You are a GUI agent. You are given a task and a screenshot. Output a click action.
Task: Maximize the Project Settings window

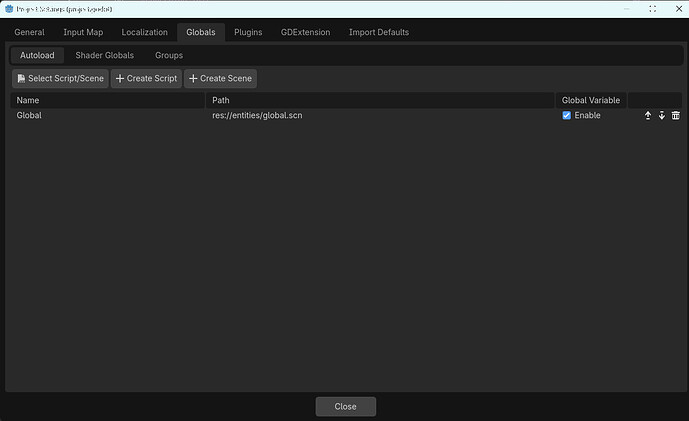tap(653, 9)
